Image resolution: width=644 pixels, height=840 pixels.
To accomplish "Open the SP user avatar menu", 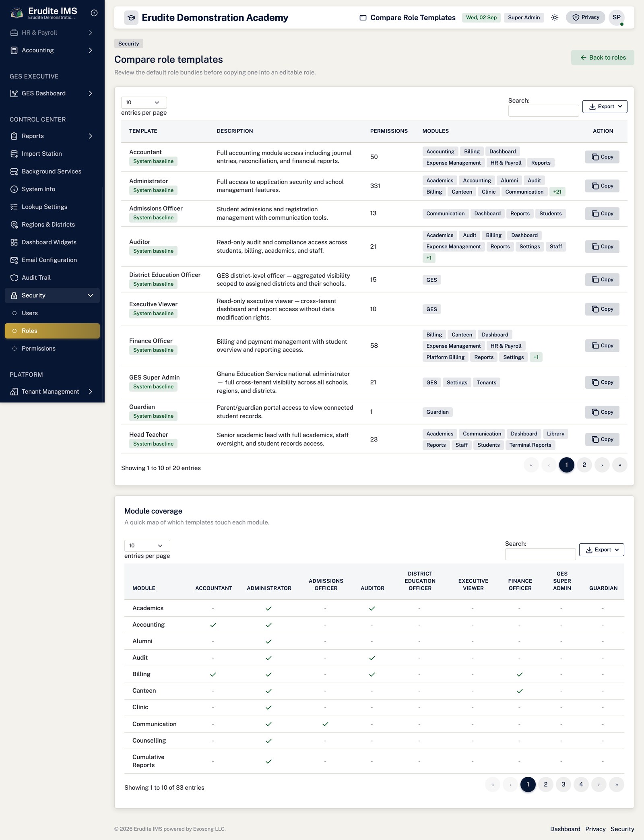I will coord(617,17).
